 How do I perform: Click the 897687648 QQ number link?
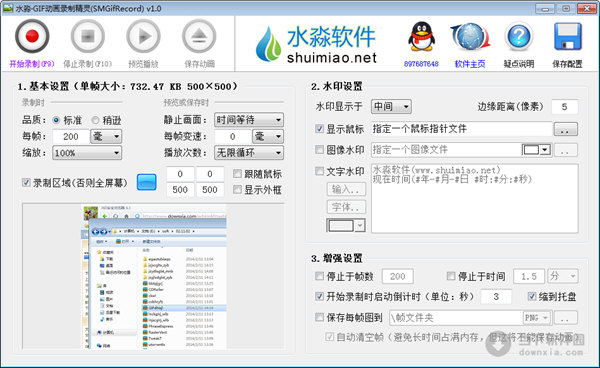coord(421,64)
